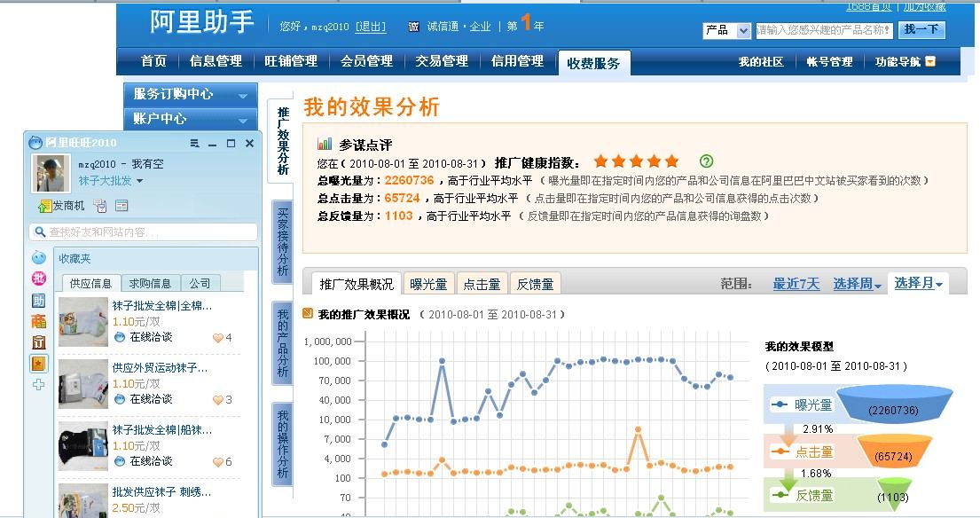Click the 诚 trust badge icon in header
Viewport: 980px width, 518px height.
[x=413, y=27]
